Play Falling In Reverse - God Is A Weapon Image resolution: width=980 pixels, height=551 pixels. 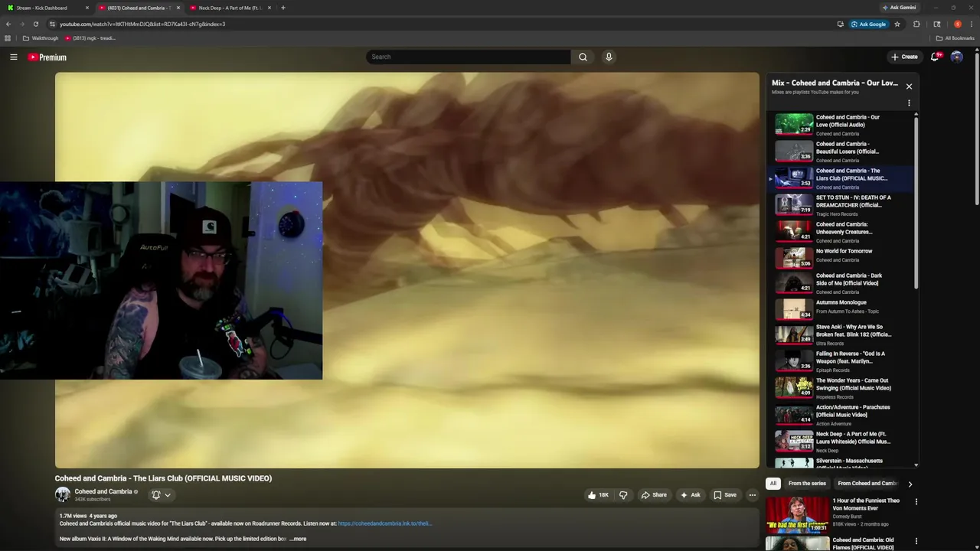point(841,361)
